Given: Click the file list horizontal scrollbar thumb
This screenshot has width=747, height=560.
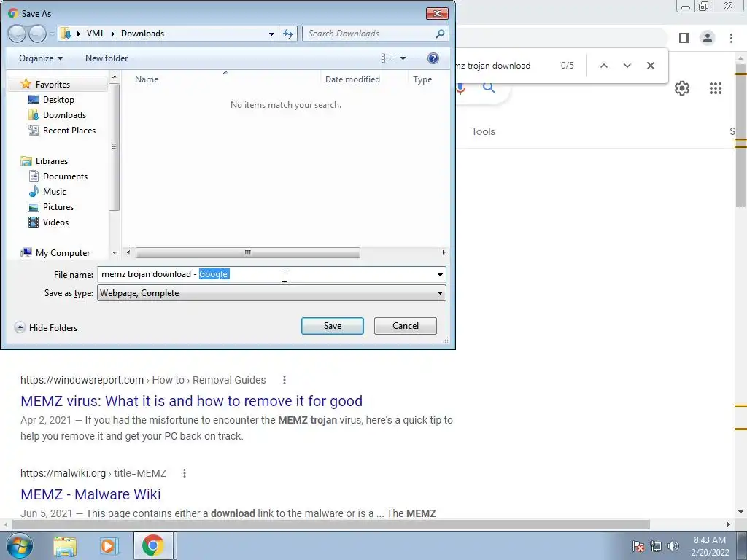Looking at the screenshot, I should (248, 252).
